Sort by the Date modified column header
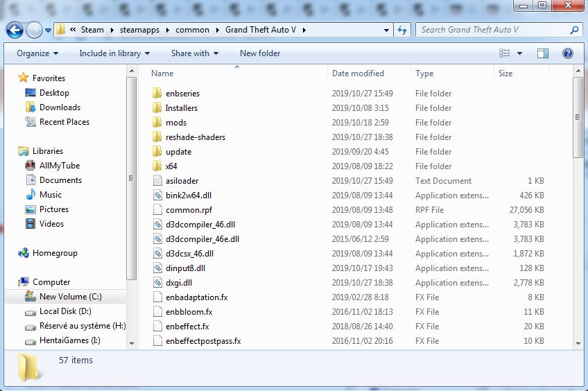The image size is (588, 391). pyautogui.click(x=358, y=73)
